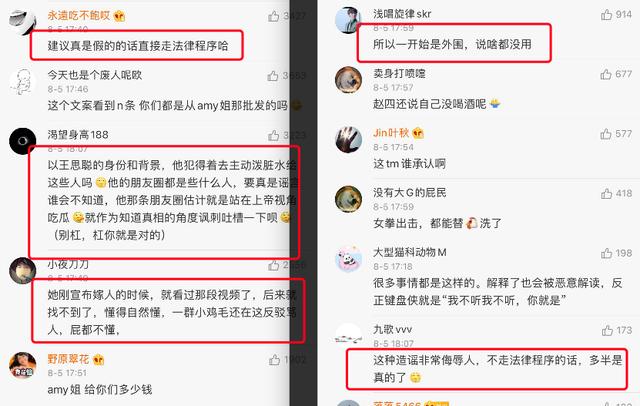Image resolution: width=640 pixels, height=406 pixels.
Task: Open username link 卖身打喷嚏
Action: [x=399, y=73]
